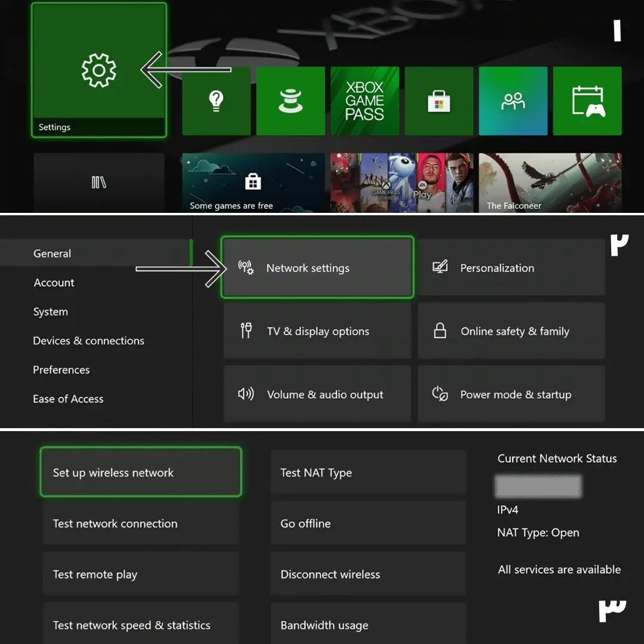This screenshot has width=644, height=644.
Task: Choose Test network connection
Action: (x=141, y=524)
